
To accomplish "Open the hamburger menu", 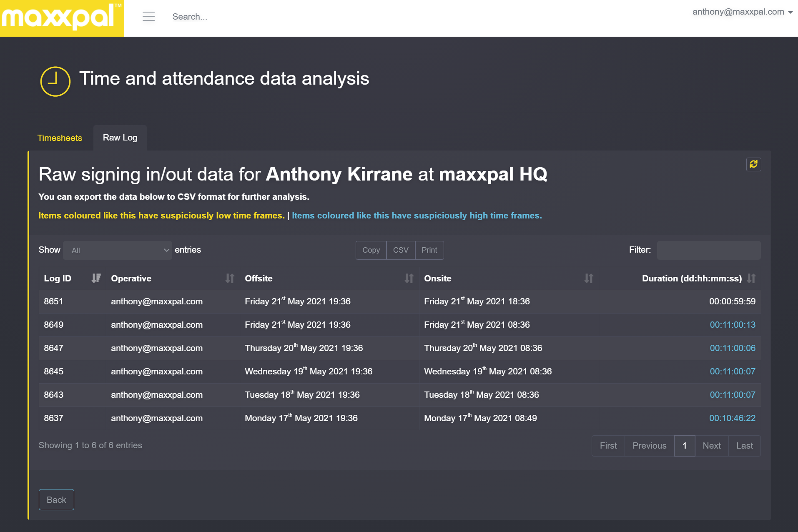I will coord(148,17).
